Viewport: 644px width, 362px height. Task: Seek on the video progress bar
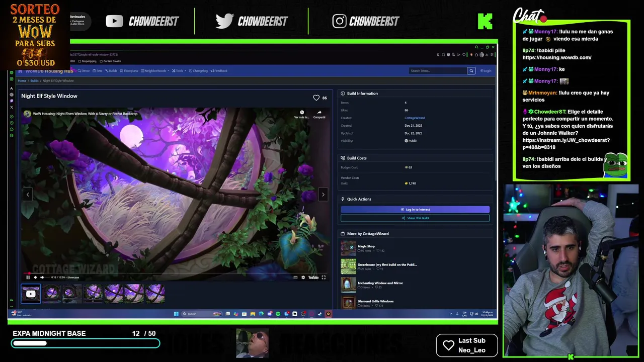(x=176, y=274)
